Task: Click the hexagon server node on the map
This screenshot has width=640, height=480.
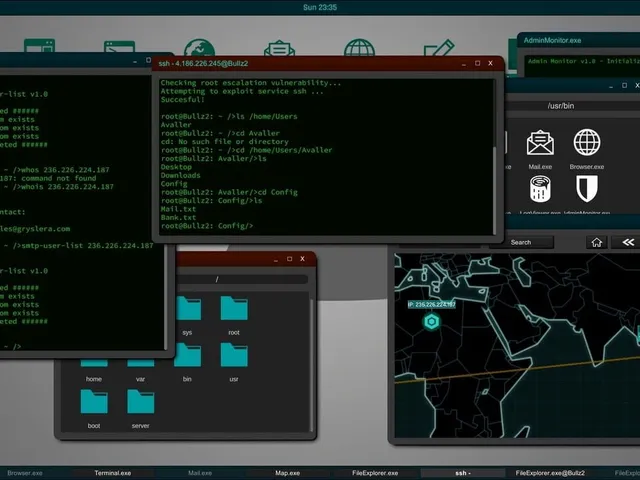Action: tap(431, 322)
